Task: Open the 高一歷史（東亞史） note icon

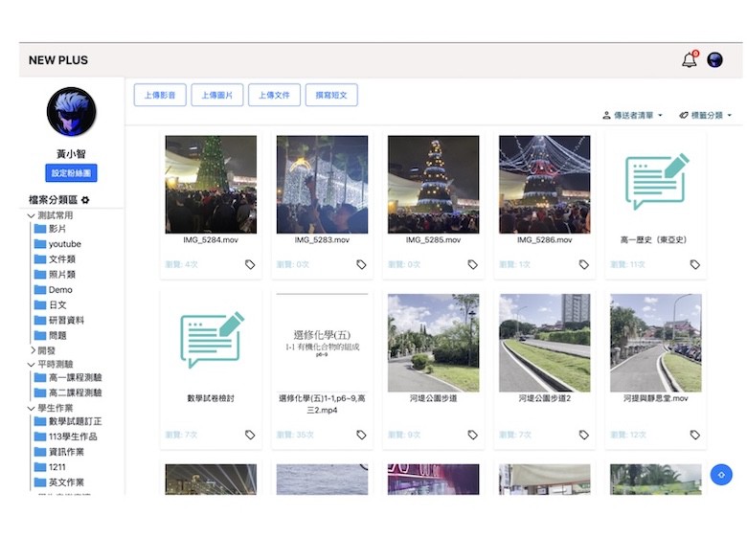Action: tap(656, 182)
